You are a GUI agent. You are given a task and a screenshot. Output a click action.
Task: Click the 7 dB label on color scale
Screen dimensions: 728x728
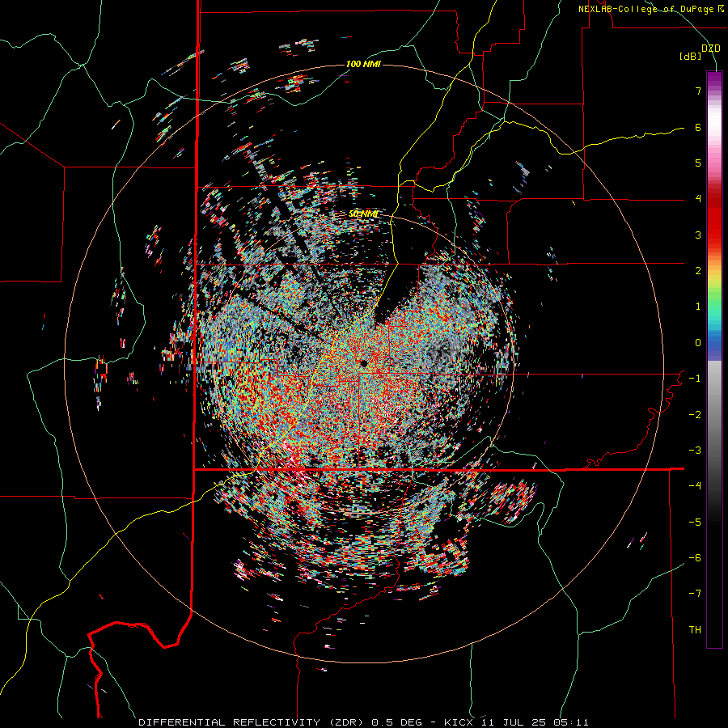pos(698,91)
